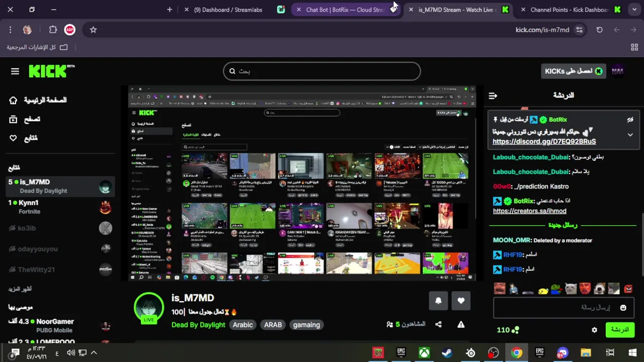This screenshot has width=644, height=362.
Task: Click Laboub_chocolate_Dubai username in first message
Action: coord(531,157)
